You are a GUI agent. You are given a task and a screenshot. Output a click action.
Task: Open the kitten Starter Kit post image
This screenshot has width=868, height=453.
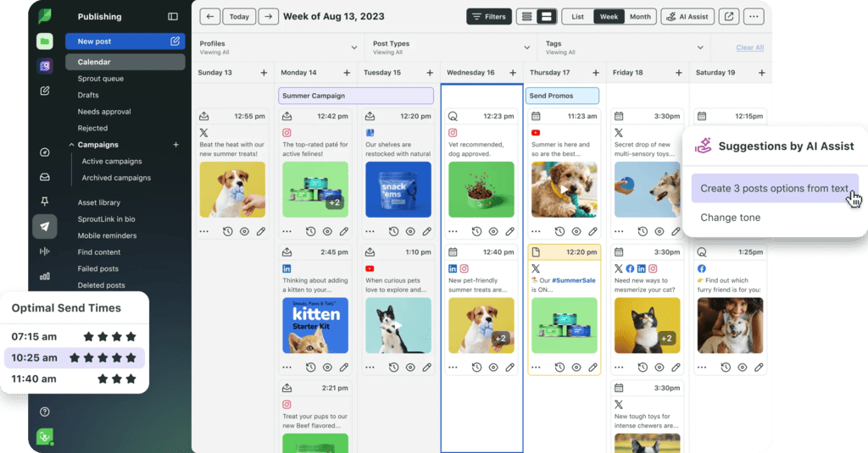(x=315, y=325)
